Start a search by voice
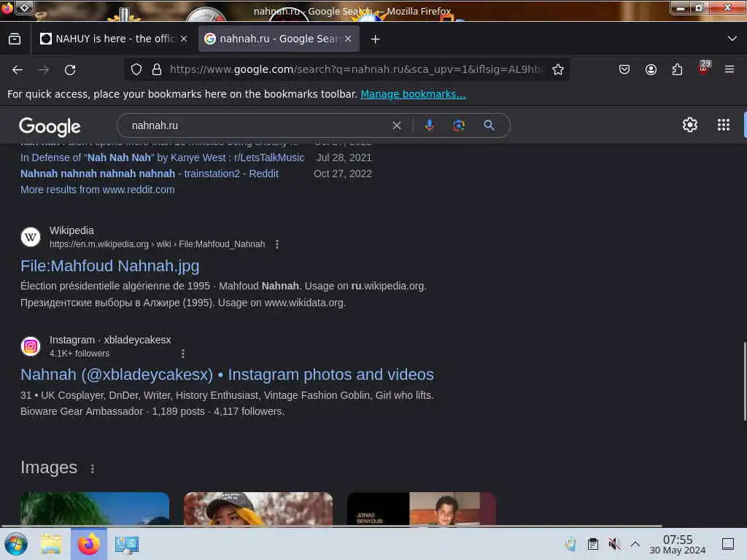The image size is (747, 560). 429,125
